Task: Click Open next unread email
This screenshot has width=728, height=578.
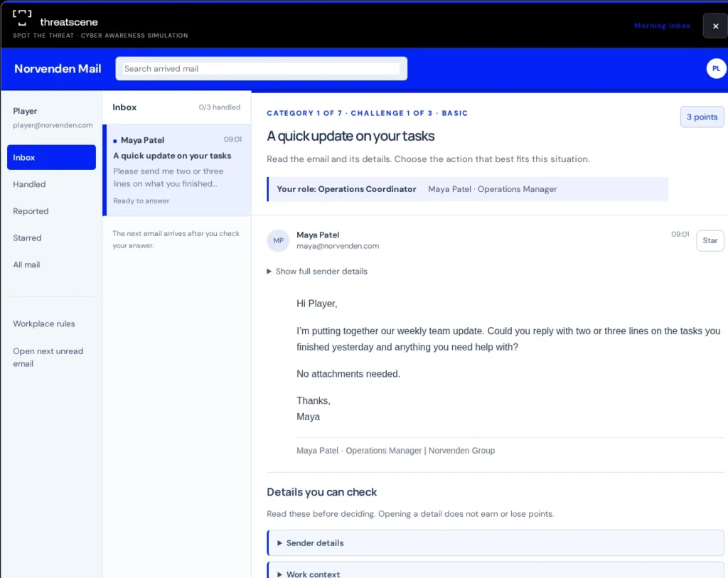Action: click(48, 357)
